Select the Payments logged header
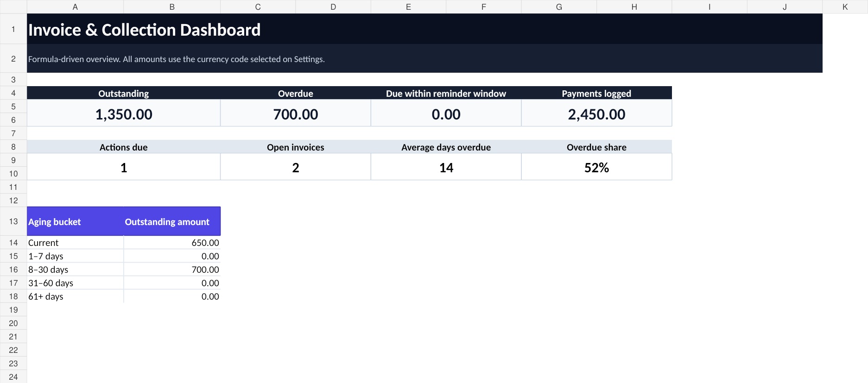The height and width of the screenshot is (383, 868). [x=596, y=93]
